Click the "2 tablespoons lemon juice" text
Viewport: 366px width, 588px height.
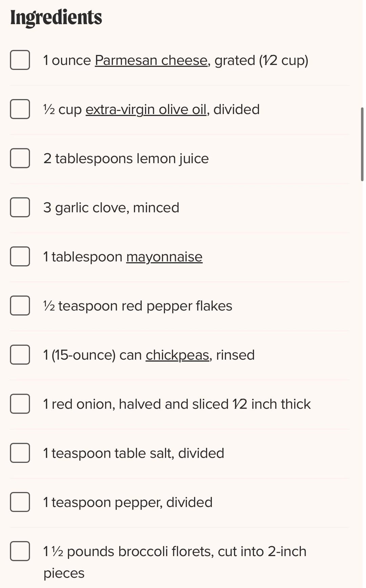(x=126, y=158)
